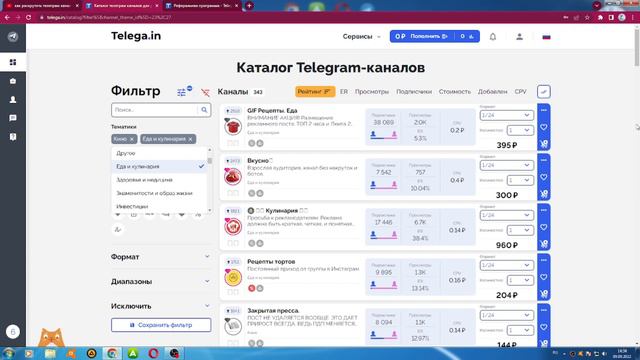640x360 pixels.
Task: Sort channels by Стоимость
Action: [455, 92]
